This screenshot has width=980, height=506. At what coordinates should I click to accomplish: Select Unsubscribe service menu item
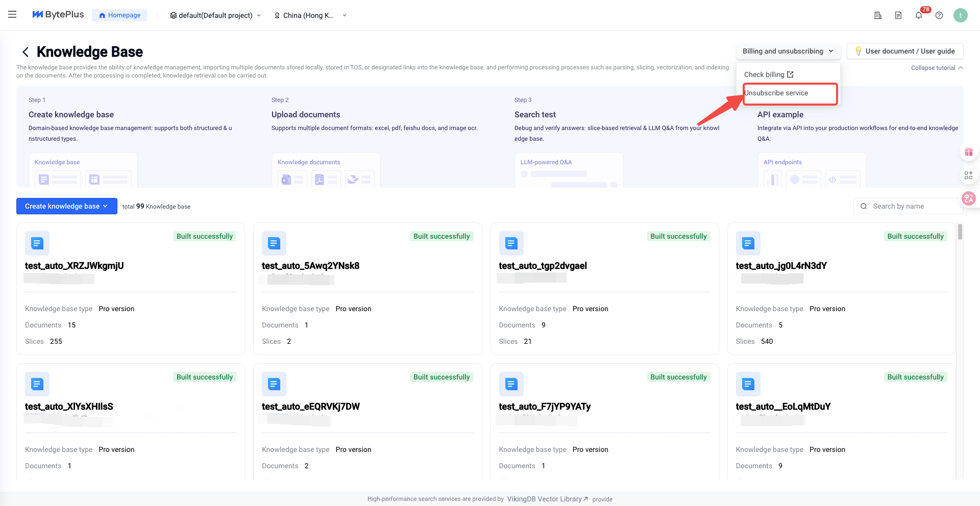tap(776, 93)
